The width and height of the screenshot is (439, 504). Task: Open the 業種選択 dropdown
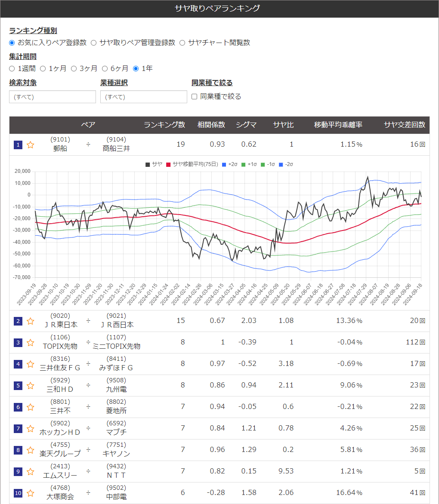coord(143,97)
